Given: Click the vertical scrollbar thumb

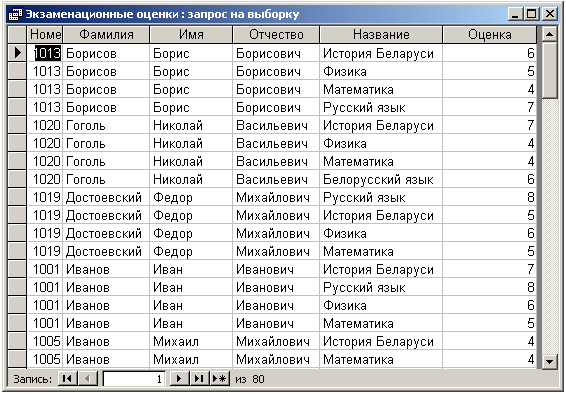Looking at the screenshot, I should [x=550, y=70].
